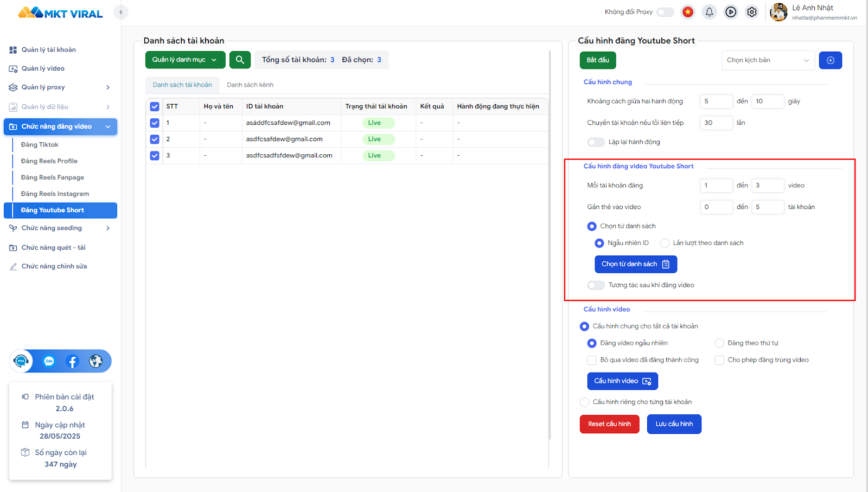Viewport: 868px width, 492px height.
Task: Enable Tương tác sau khi đăng video
Action: [596, 285]
